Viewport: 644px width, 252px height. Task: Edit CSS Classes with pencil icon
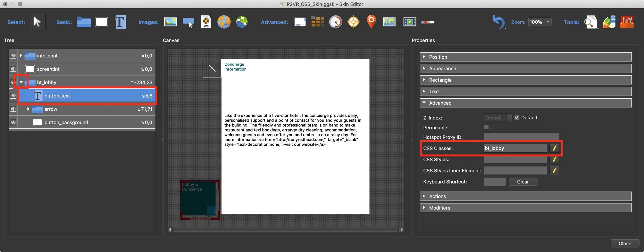[x=554, y=148]
